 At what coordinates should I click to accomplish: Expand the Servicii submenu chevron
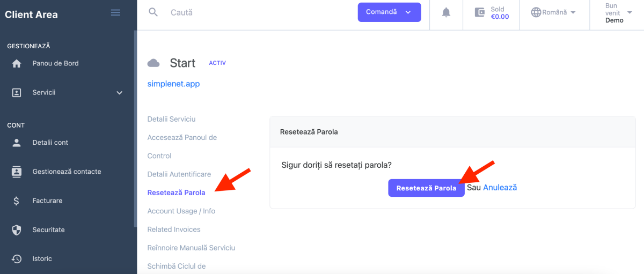coord(120,93)
